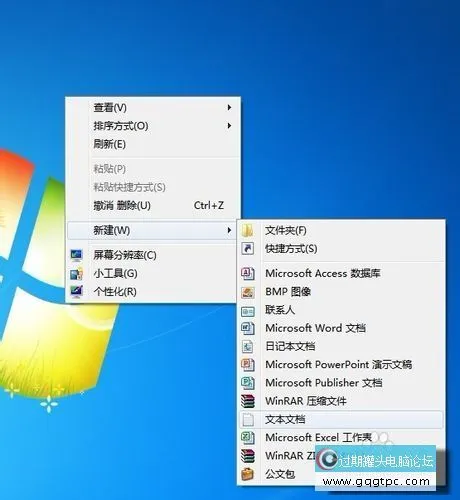Create a new 快捷方式(S)
This screenshot has width=460, height=500.
coord(341,248)
